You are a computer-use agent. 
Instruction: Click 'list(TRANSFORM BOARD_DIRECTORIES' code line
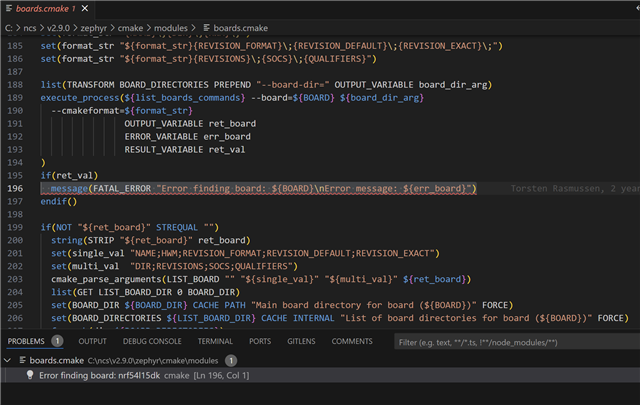[x=266, y=85]
